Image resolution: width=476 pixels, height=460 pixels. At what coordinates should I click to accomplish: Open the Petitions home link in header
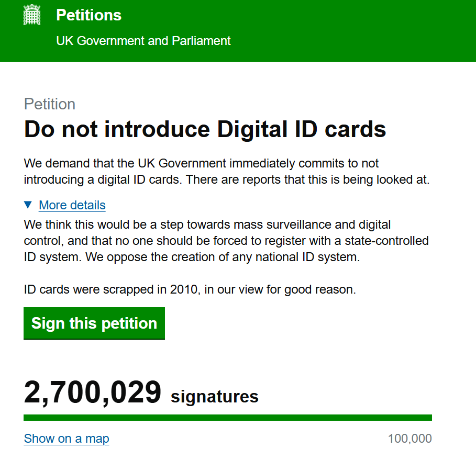pos(88,15)
